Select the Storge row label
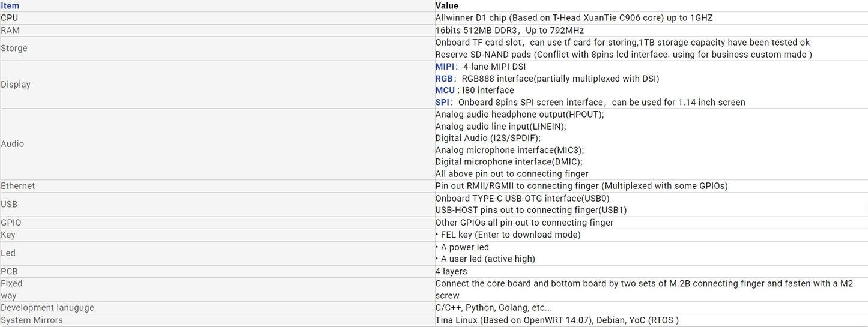This screenshot has width=868, height=327. pyautogui.click(x=14, y=48)
